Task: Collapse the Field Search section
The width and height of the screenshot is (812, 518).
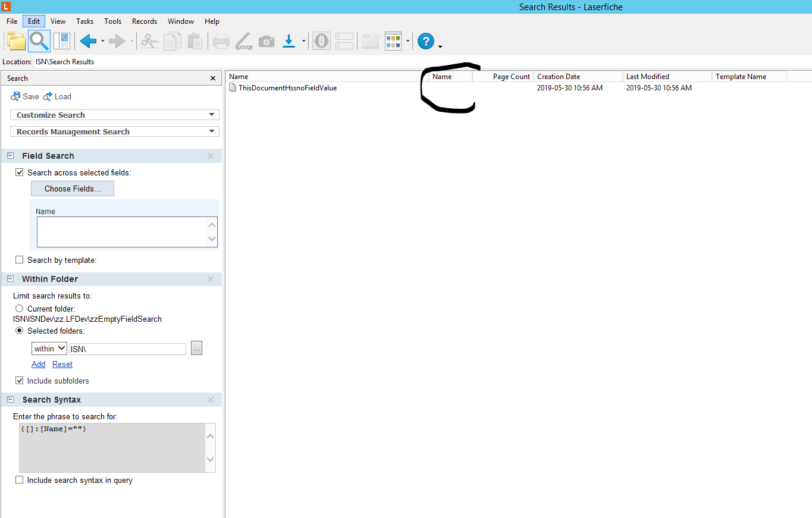Action: click(11, 156)
